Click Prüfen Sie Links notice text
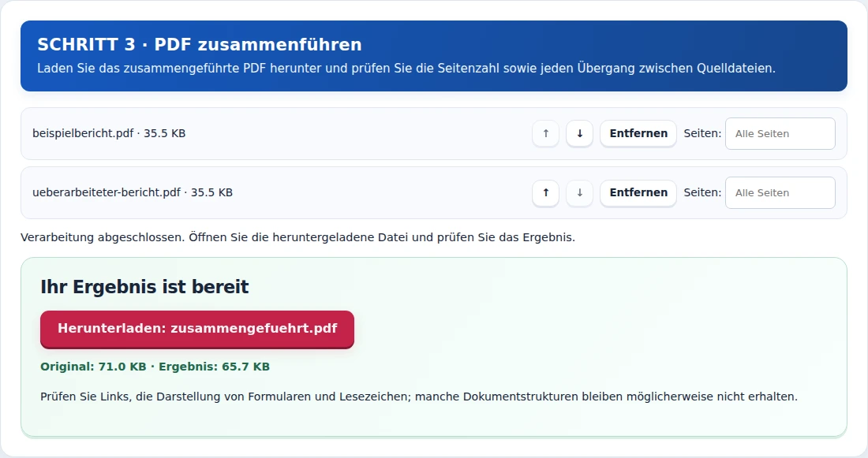 pyautogui.click(x=419, y=397)
